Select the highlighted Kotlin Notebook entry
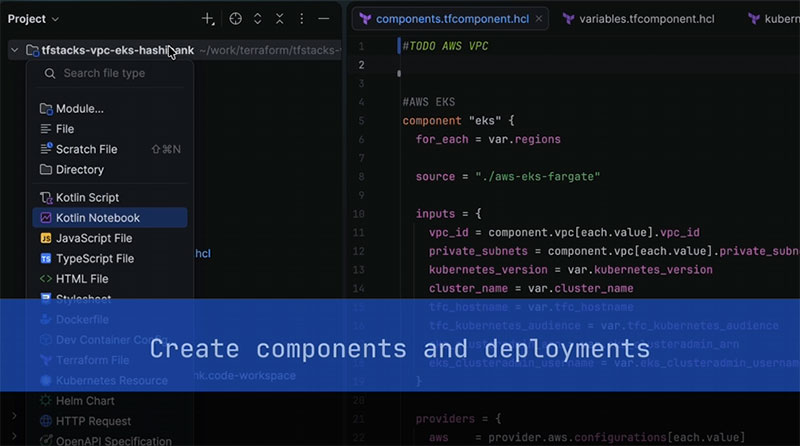Image resolution: width=800 pixels, height=446 pixels. (x=97, y=218)
